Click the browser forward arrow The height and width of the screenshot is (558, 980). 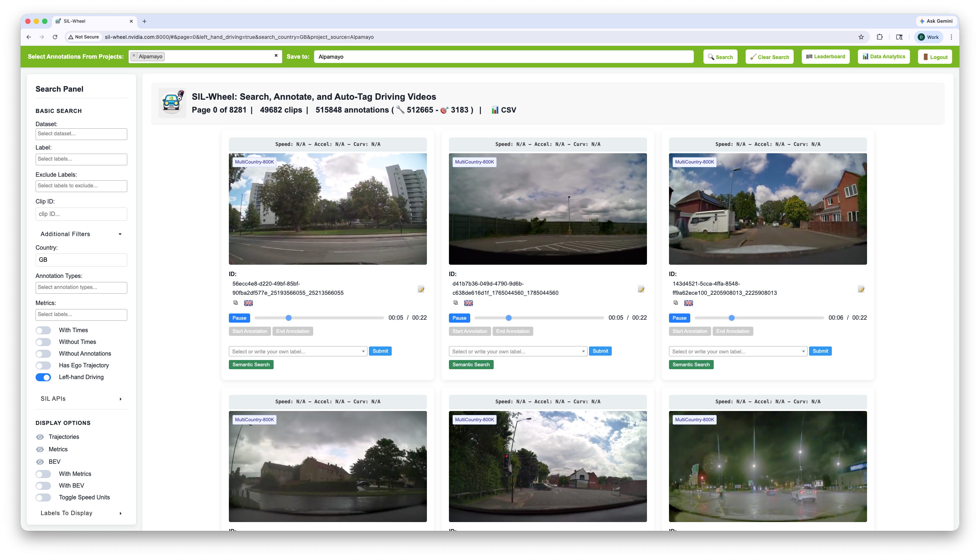[x=42, y=37]
